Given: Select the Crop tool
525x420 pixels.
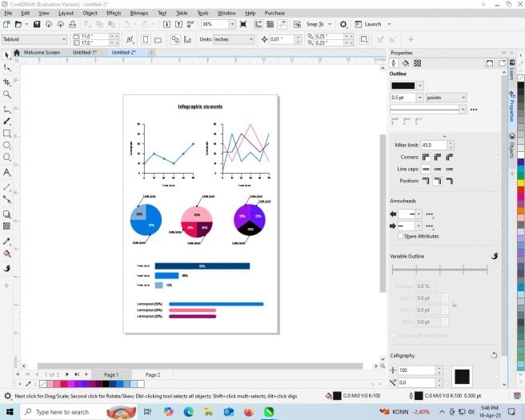Looking at the screenshot, I should click(6, 82).
